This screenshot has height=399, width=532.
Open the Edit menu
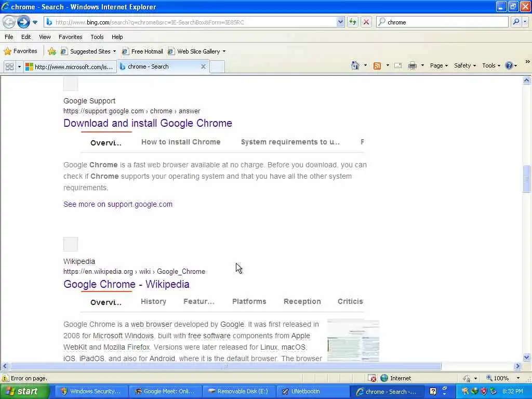tap(26, 37)
